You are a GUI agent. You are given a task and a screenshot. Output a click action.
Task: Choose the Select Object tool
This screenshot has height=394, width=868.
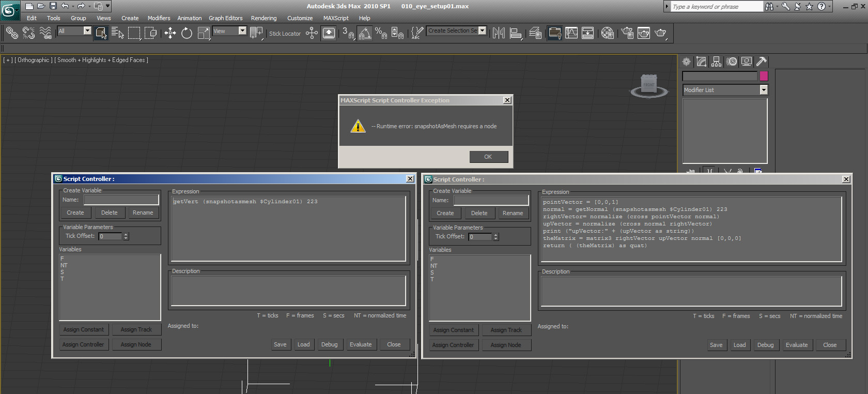(x=101, y=33)
